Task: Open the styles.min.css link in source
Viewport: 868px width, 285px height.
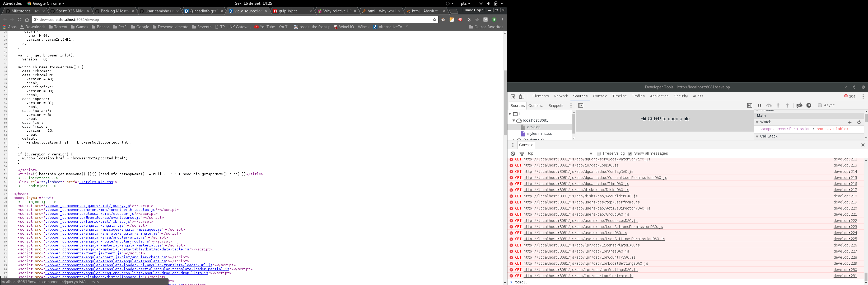Action: point(96,182)
